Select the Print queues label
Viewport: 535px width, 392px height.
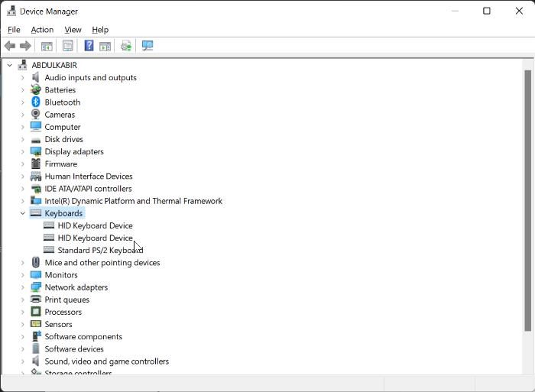point(67,300)
